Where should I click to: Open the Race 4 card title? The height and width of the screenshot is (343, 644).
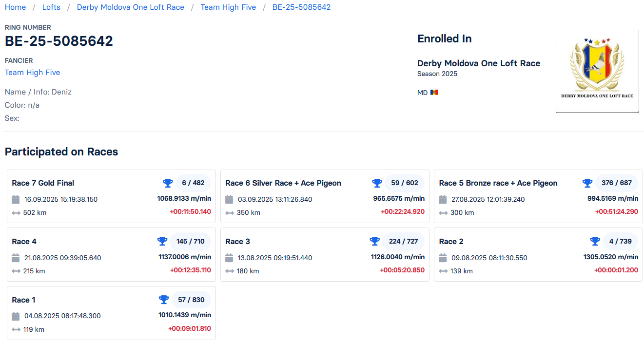click(x=24, y=242)
